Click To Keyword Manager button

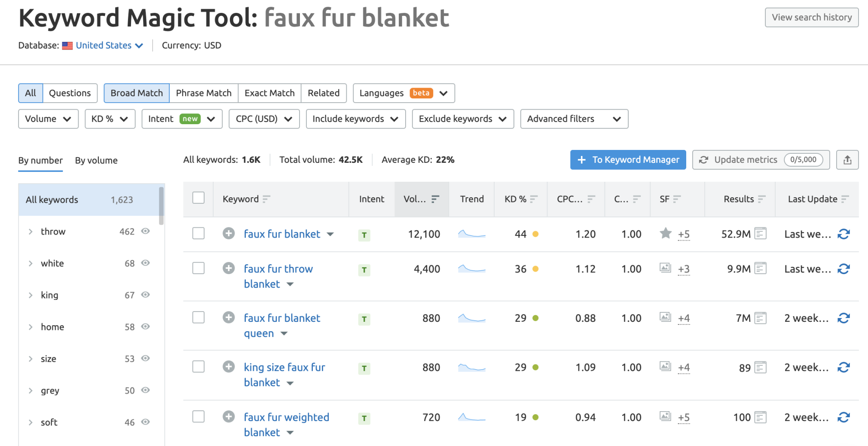628,160
